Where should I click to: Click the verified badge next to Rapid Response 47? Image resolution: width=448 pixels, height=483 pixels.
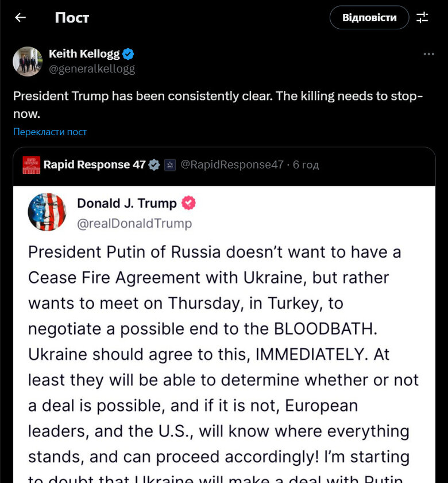tap(153, 164)
